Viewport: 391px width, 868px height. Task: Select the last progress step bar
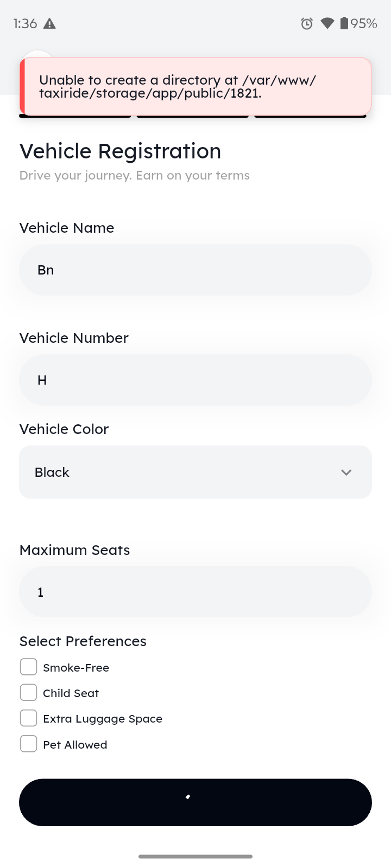click(310, 116)
